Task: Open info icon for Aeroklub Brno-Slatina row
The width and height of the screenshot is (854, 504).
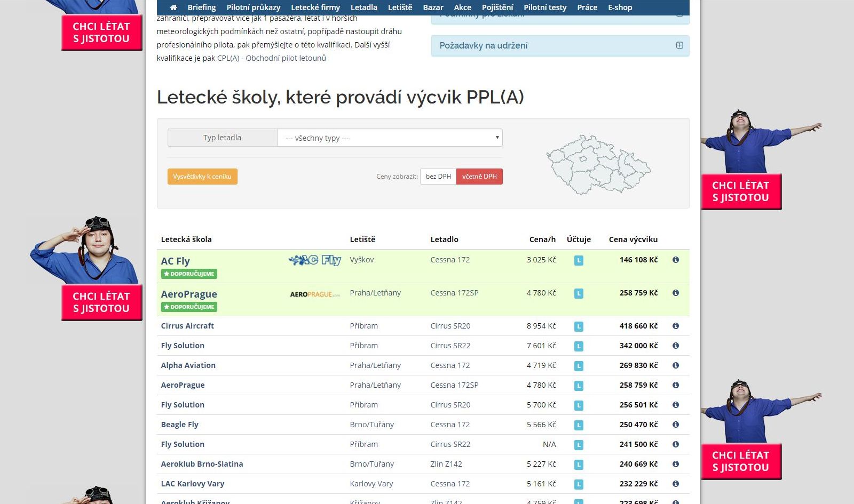Action: point(676,464)
